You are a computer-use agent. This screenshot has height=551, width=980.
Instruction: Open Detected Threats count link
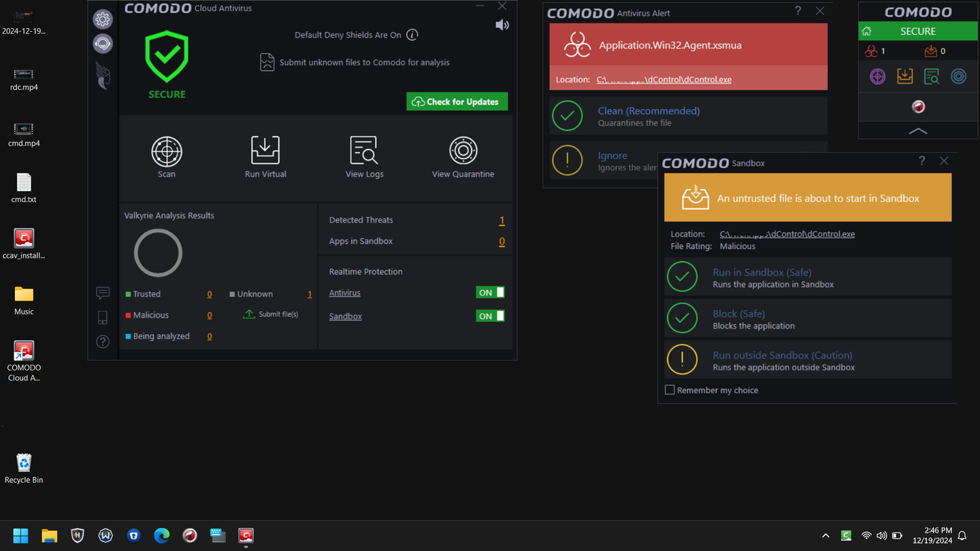tap(502, 220)
